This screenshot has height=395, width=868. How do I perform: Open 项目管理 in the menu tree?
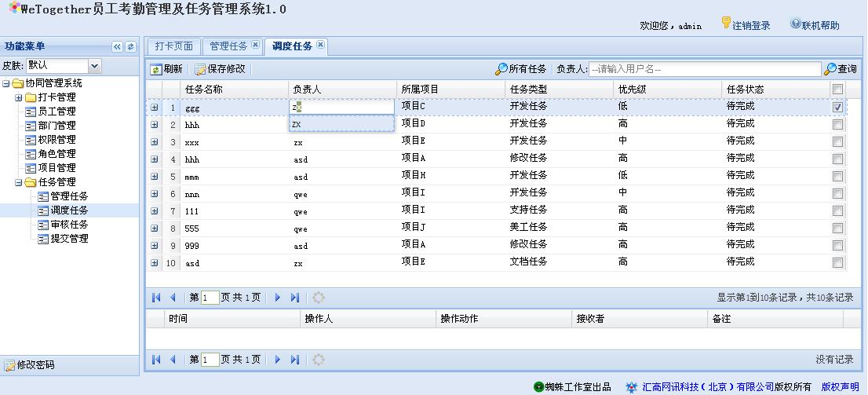click(x=57, y=168)
